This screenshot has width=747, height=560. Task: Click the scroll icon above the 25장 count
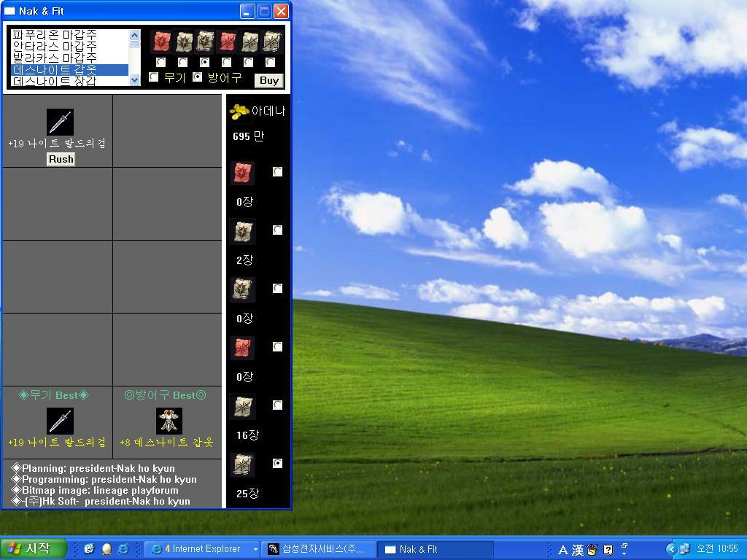(x=243, y=464)
